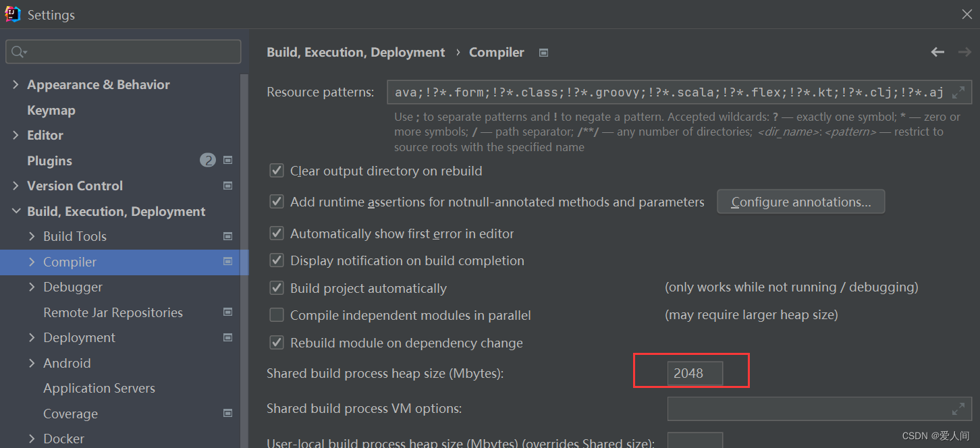This screenshot has width=980, height=448.
Task: Expand the Compiler node arrow
Action: pos(32,262)
